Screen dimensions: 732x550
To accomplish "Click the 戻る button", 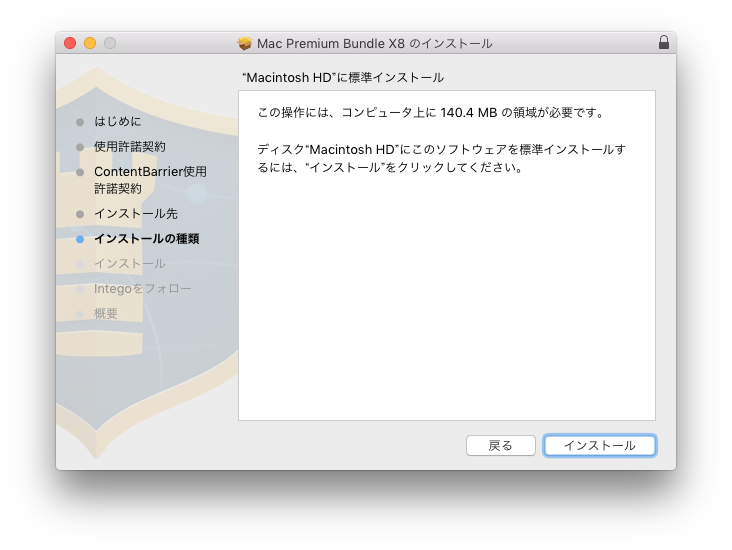I will (x=500, y=445).
